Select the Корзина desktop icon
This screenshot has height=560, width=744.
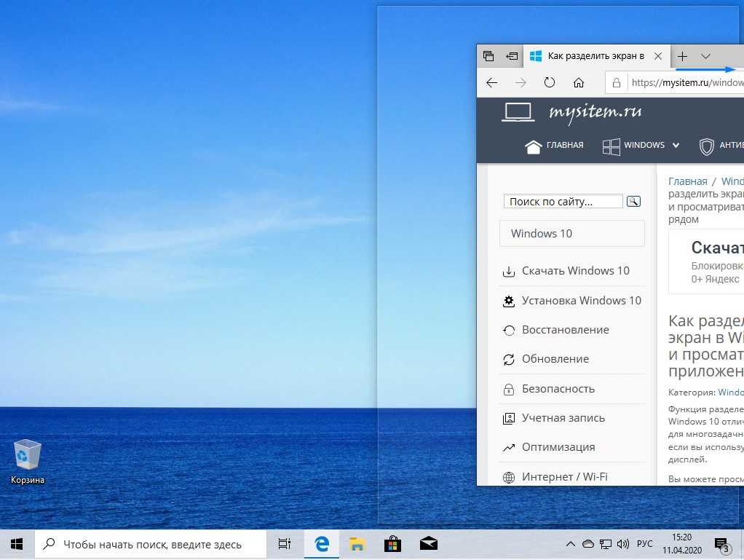(x=28, y=462)
